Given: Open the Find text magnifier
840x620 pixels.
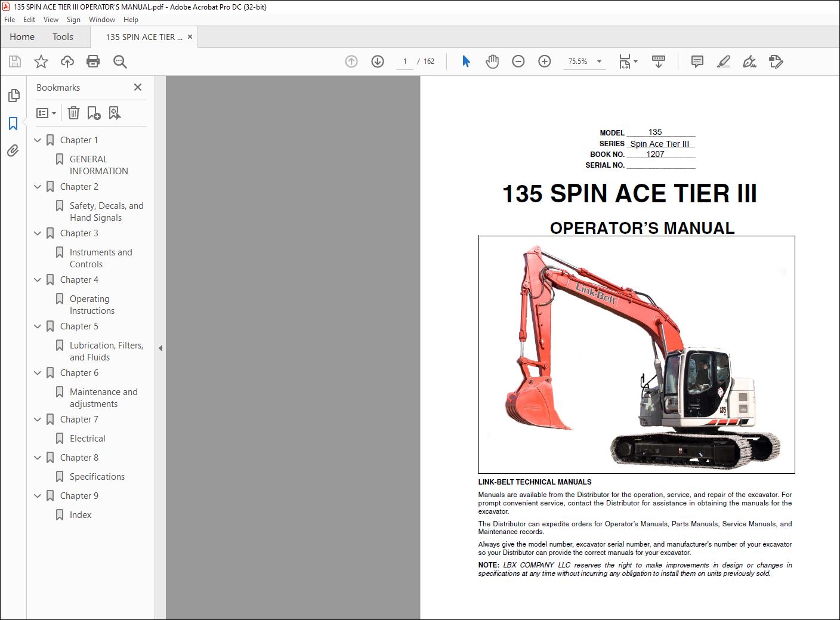Looking at the screenshot, I should [120, 61].
